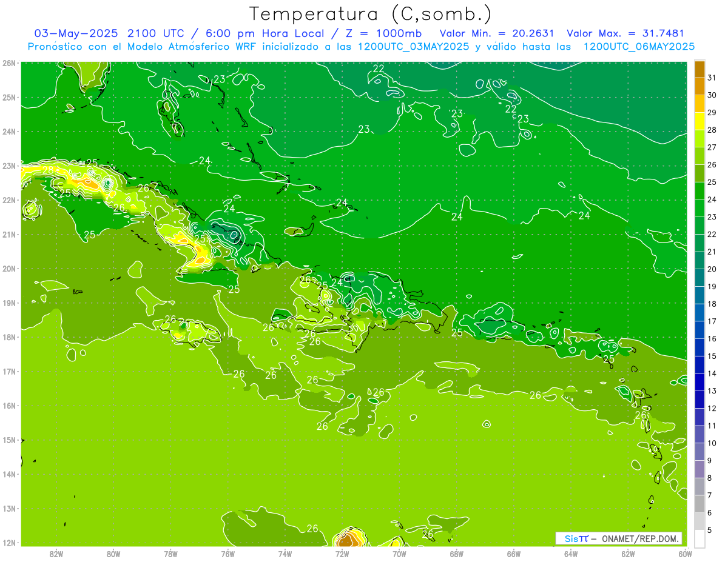Pick the orange swatch between 29 and 30

point(699,104)
